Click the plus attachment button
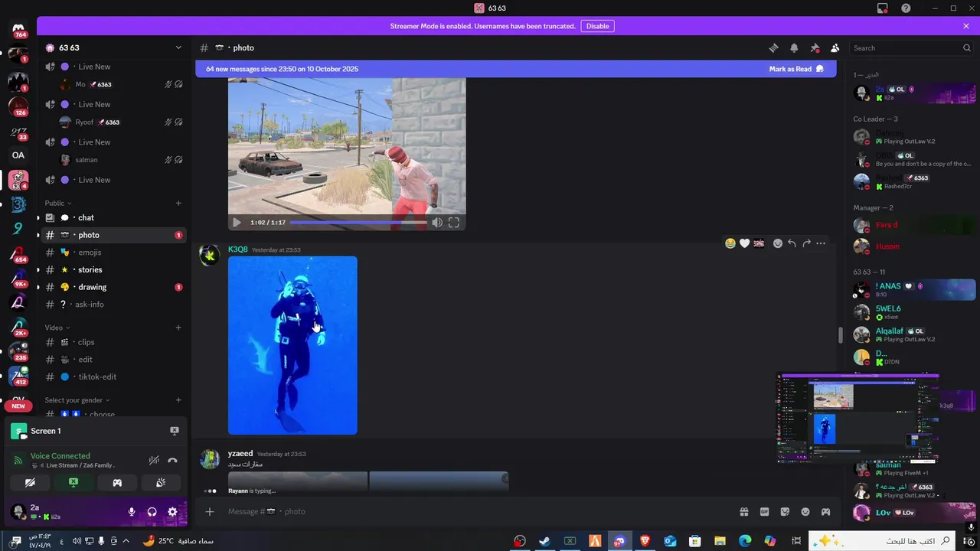Viewport: 980px width, 551px height. click(x=210, y=511)
